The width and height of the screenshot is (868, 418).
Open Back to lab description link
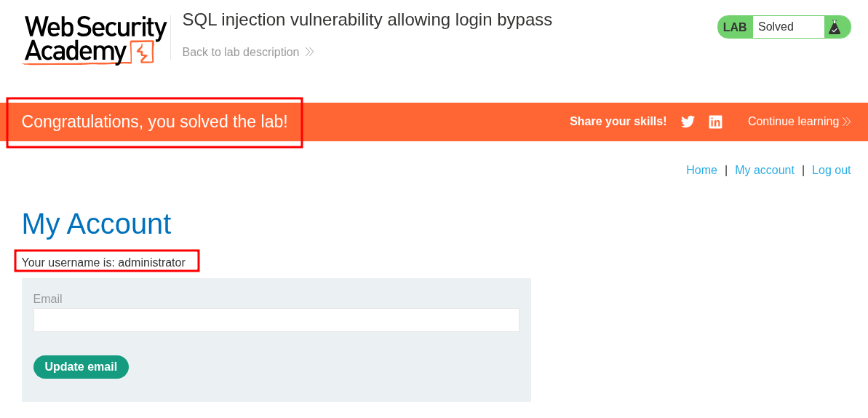241,52
